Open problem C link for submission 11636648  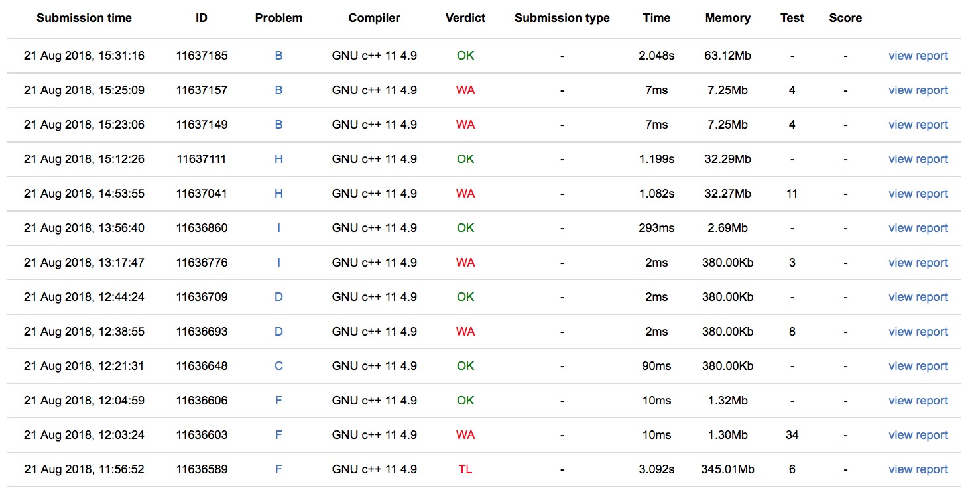[x=278, y=366]
